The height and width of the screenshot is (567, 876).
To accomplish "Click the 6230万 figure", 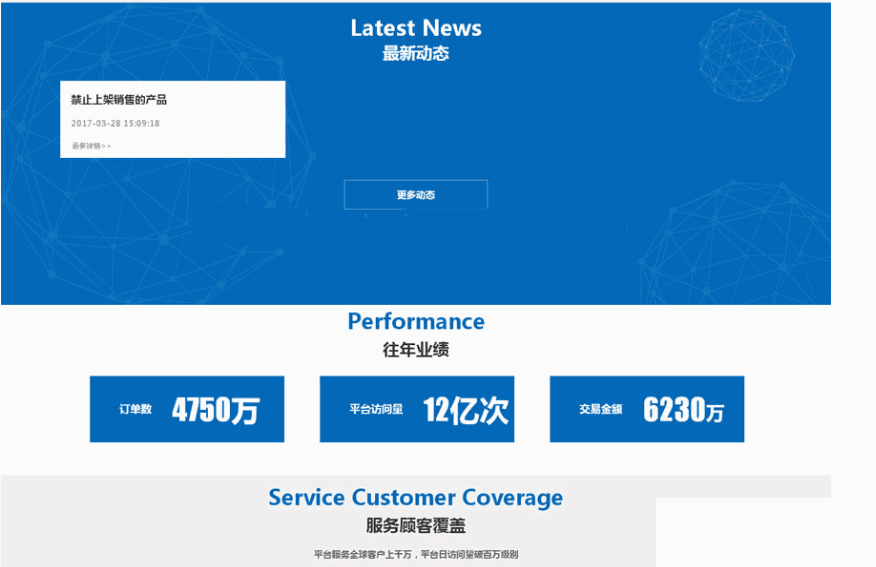I will point(684,410).
